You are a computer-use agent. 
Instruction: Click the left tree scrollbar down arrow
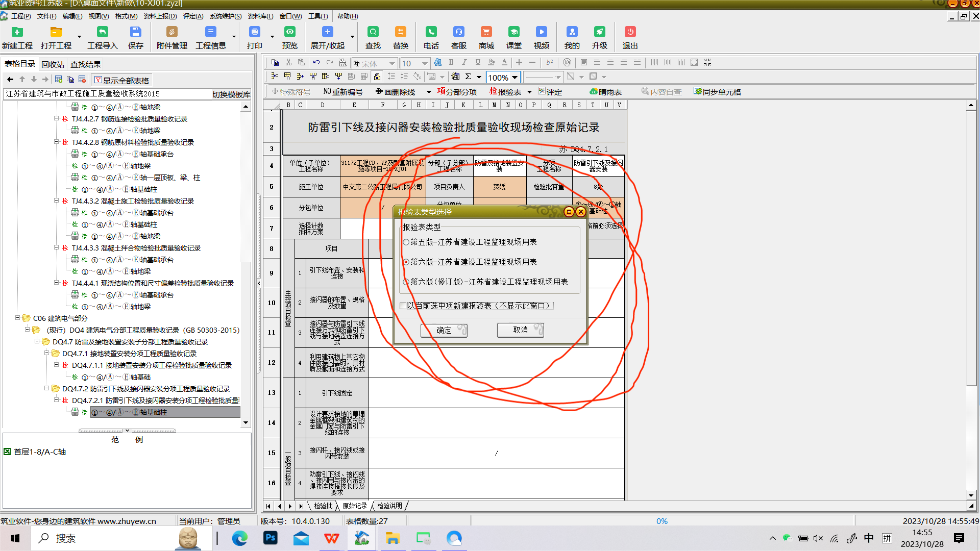[246, 422]
